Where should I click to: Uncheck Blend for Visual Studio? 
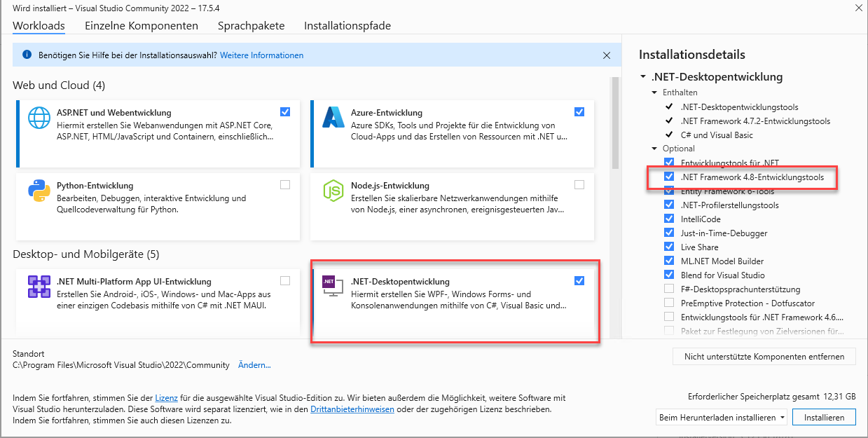tap(669, 275)
